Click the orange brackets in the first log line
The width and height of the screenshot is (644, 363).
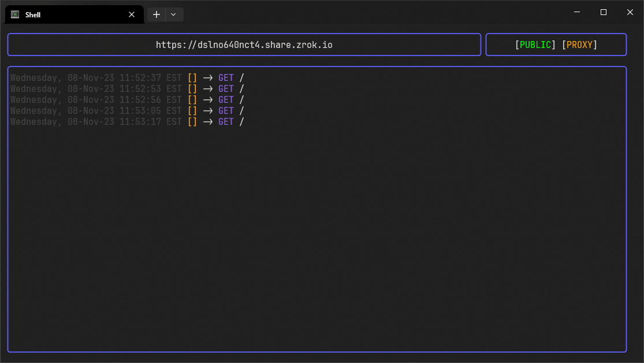point(192,78)
